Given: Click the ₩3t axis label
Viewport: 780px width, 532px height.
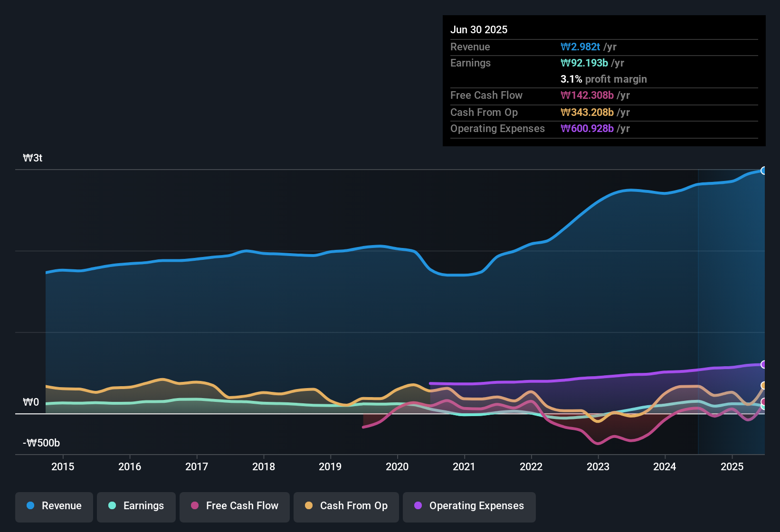Looking at the screenshot, I should tap(33, 158).
